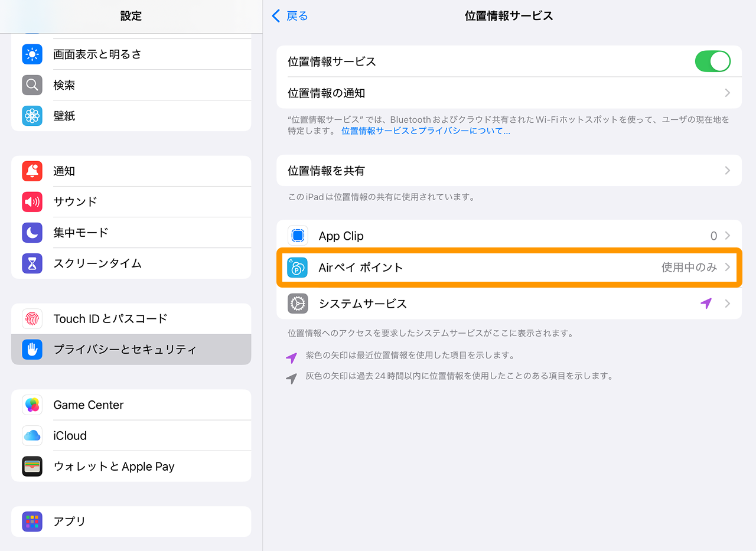Open 通知 settings in sidebar

point(131,171)
